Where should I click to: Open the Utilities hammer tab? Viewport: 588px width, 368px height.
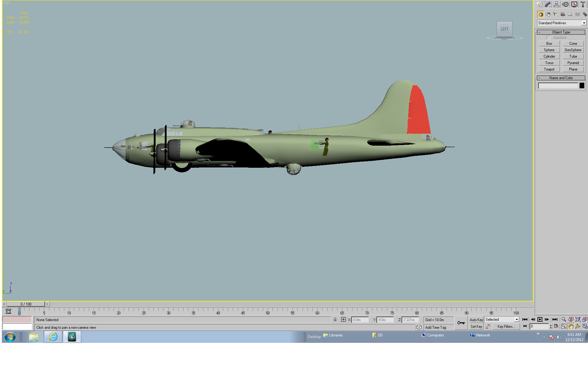(x=583, y=4)
